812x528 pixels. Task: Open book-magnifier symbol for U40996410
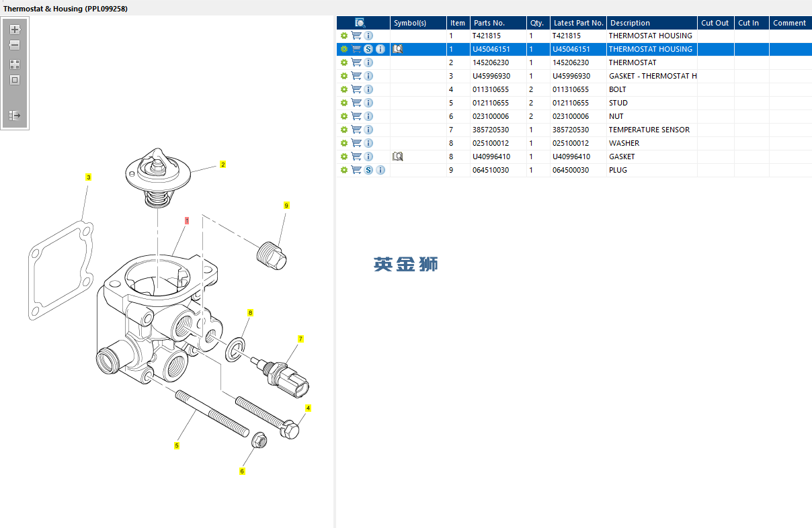tap(397, 157)
